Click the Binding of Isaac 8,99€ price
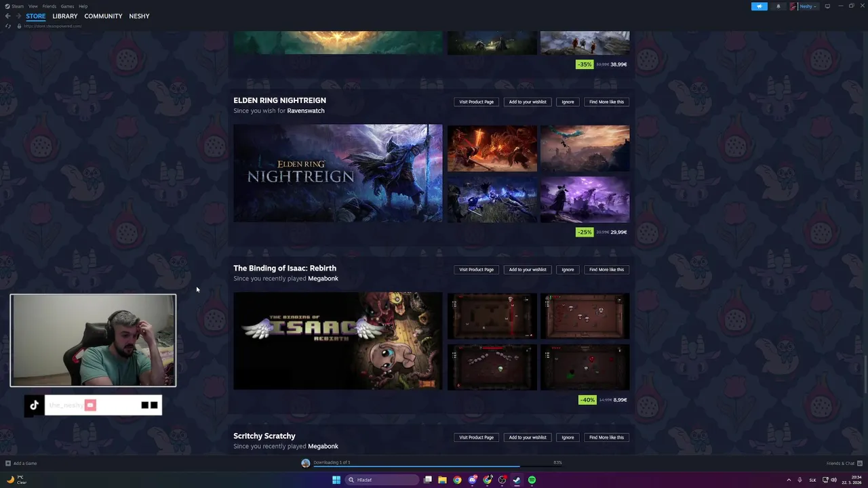 coord(620,400)
